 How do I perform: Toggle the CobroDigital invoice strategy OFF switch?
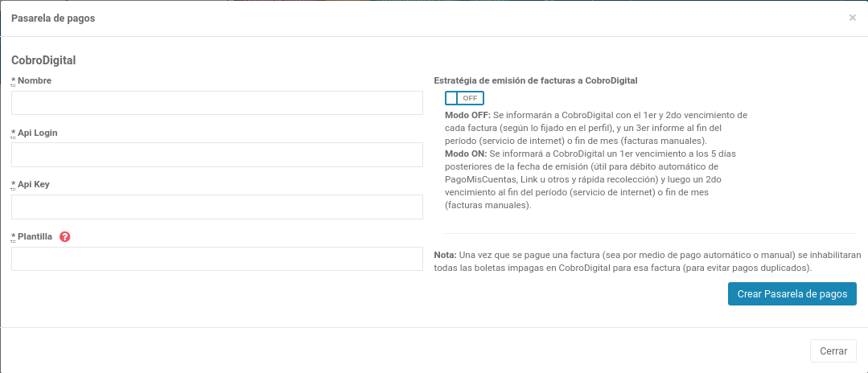[464, 98]
